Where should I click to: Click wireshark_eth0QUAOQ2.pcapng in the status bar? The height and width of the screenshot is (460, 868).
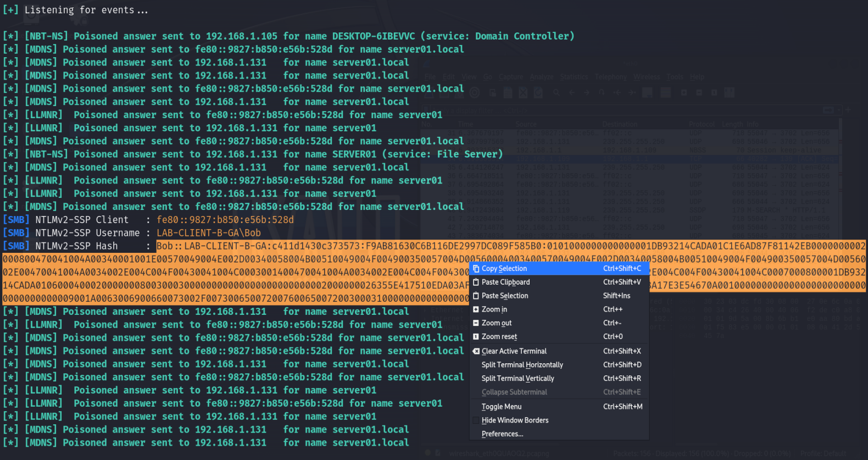coord(499,454)
